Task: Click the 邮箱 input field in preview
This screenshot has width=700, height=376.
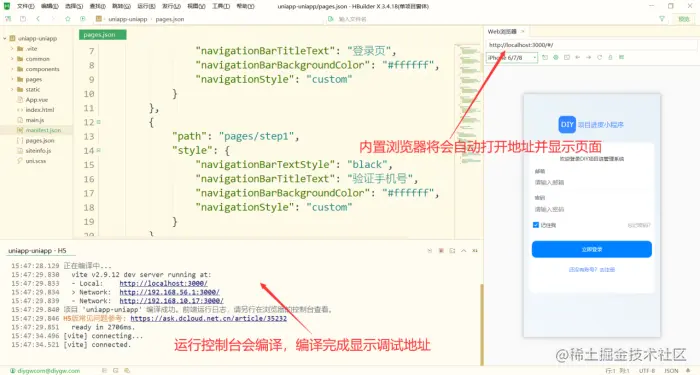Action: tap(592, 182)
